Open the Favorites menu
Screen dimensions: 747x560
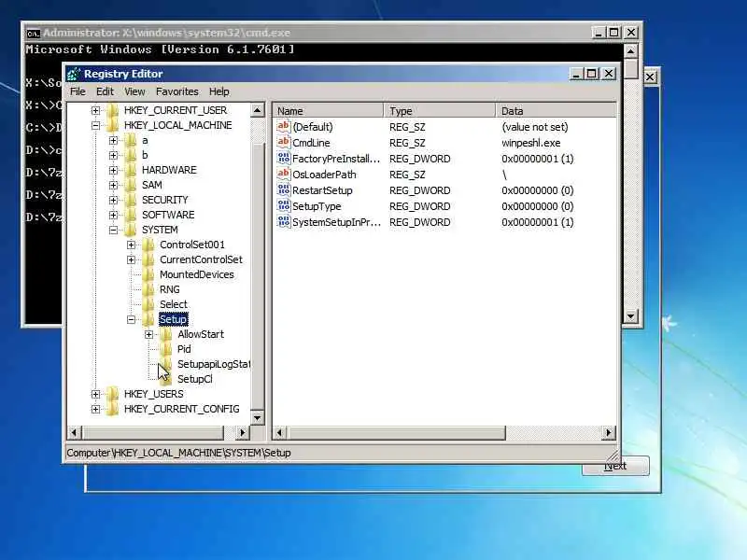176,91
